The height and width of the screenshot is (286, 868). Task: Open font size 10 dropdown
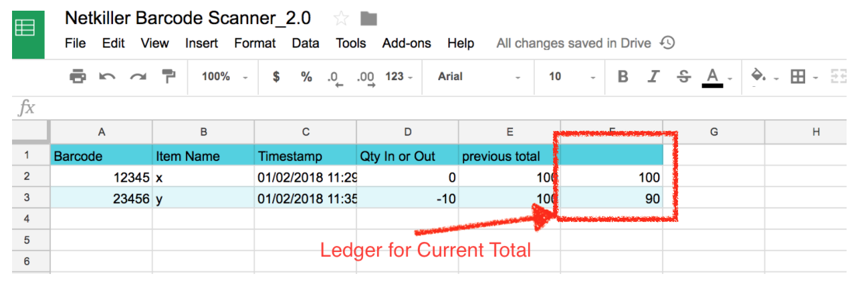571,76
